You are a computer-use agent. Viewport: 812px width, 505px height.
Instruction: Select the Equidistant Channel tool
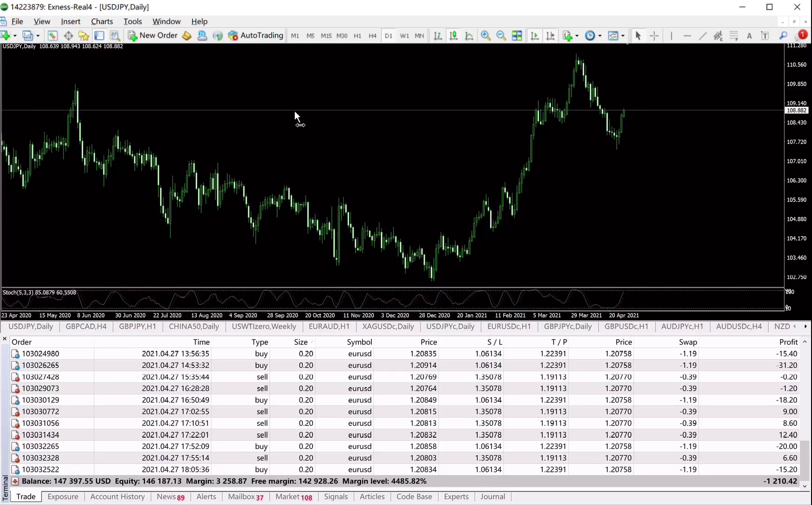[718, 36]
